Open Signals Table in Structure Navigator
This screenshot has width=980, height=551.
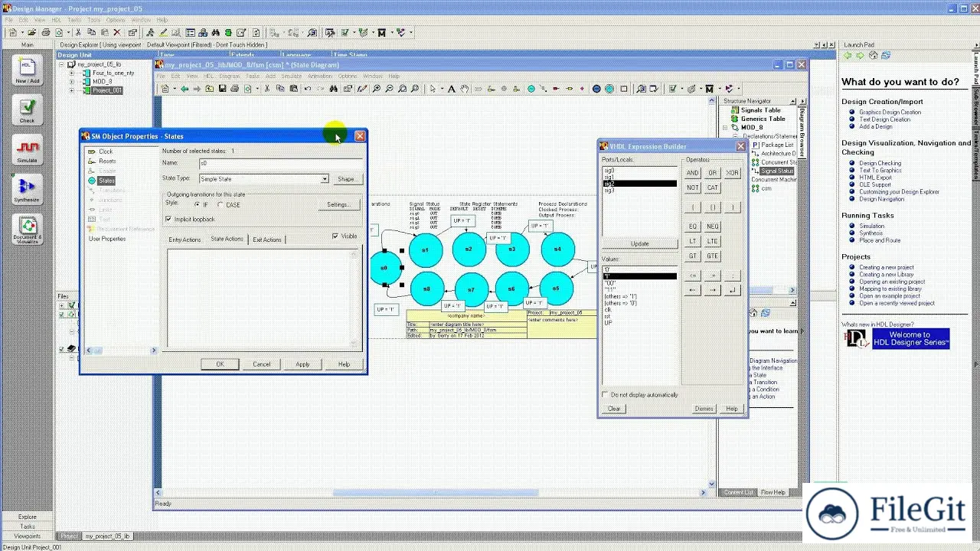tap(760, 110)
